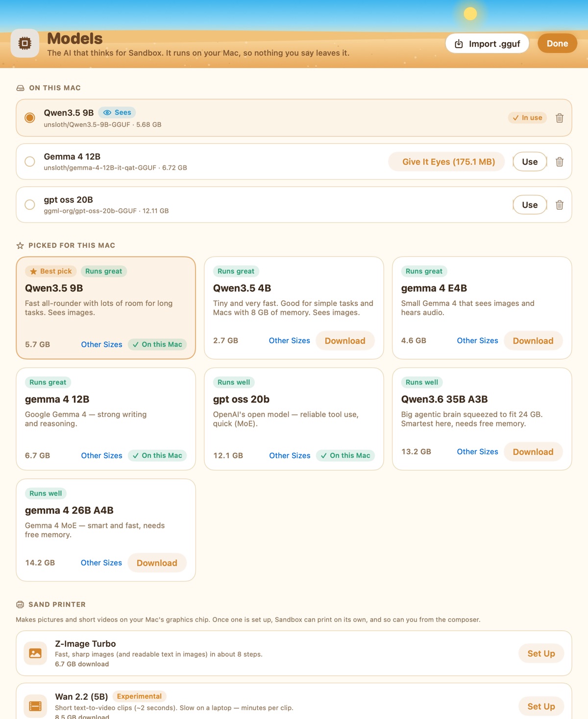Click the Qwen3.6 35B A3B card title

tap(444, 399)
